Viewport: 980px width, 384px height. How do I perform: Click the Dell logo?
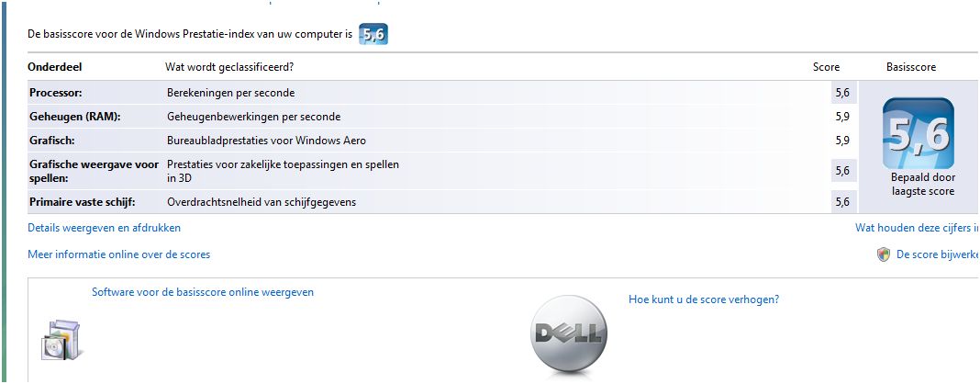(569, 334)
